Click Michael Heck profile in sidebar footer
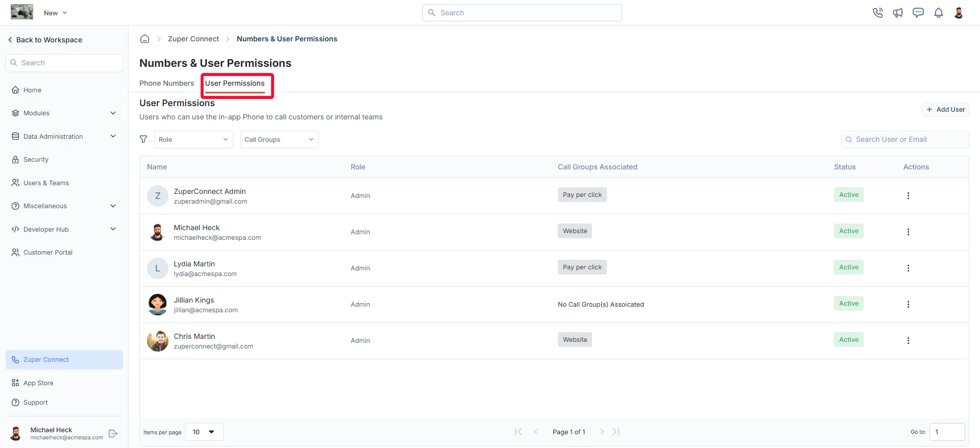The width and height of the screenshot is (980, 448). 56,434
